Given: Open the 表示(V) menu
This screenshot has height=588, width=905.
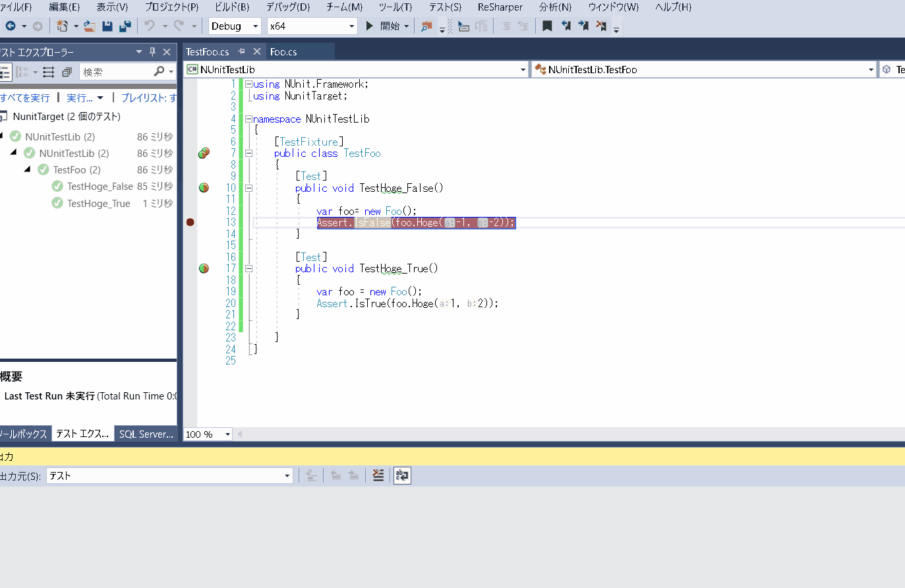Looking at the screenshot, I should pyautogui.click(x=112, y=7).
